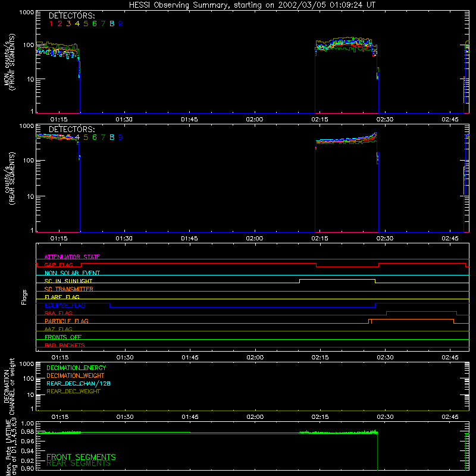
Task: Click the vertical Flags axis title
Action: pos(24,297)
